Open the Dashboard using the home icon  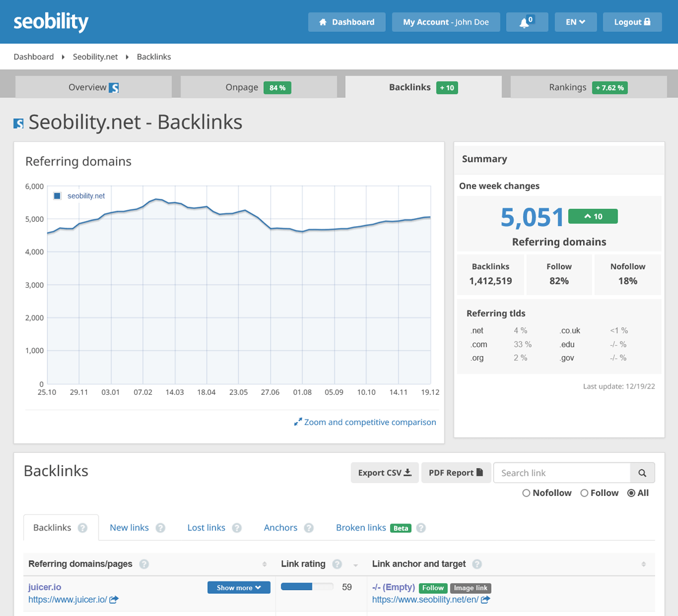point(322,22)
